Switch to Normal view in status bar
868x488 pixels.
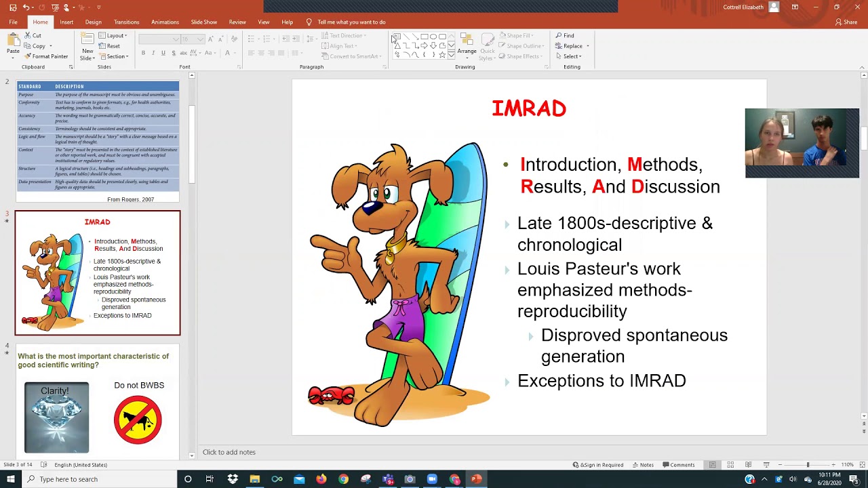tap(712, 465)
